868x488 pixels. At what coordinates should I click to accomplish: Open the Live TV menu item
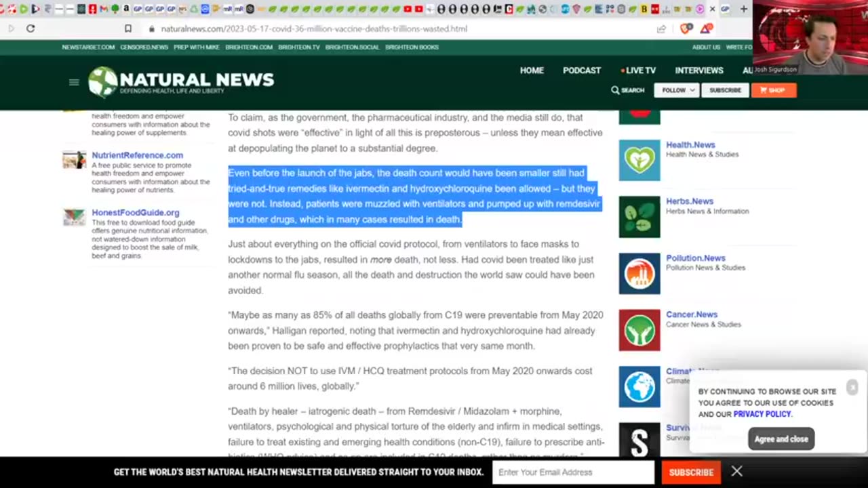coord(638,70)
